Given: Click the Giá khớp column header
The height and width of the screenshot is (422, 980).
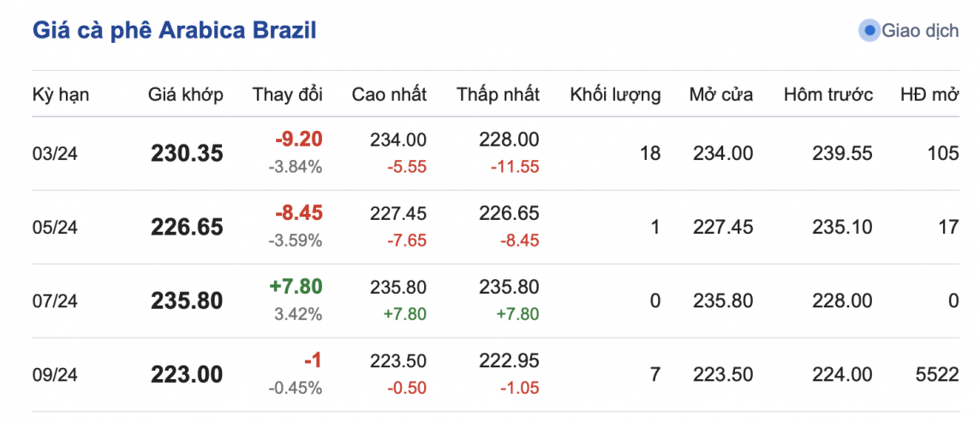Looking at the screenshot, I should pyautogui.click(x=186, y=94).
